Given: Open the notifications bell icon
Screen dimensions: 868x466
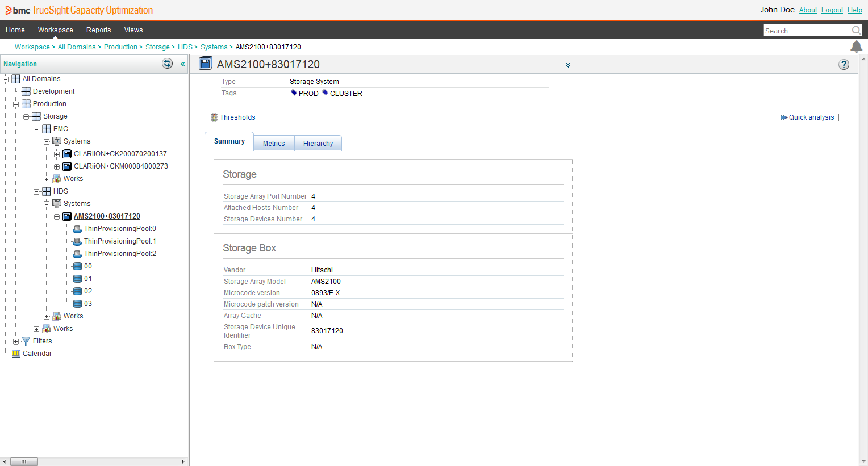Looking at the screenshot, I should [x=856, y=47].
